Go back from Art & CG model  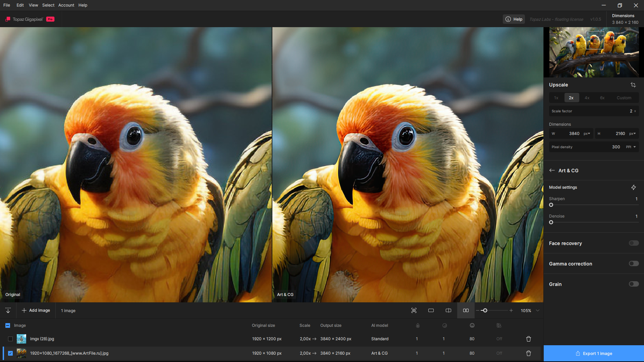coord(552,170)
